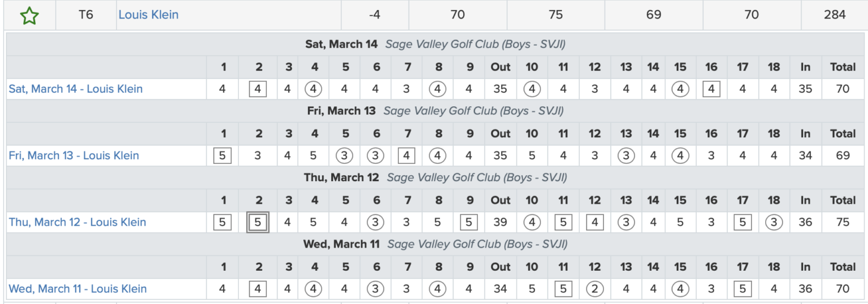Click the T6 position cell
The width and height of the screenshot is (868, 304).
tap(86, 15)
